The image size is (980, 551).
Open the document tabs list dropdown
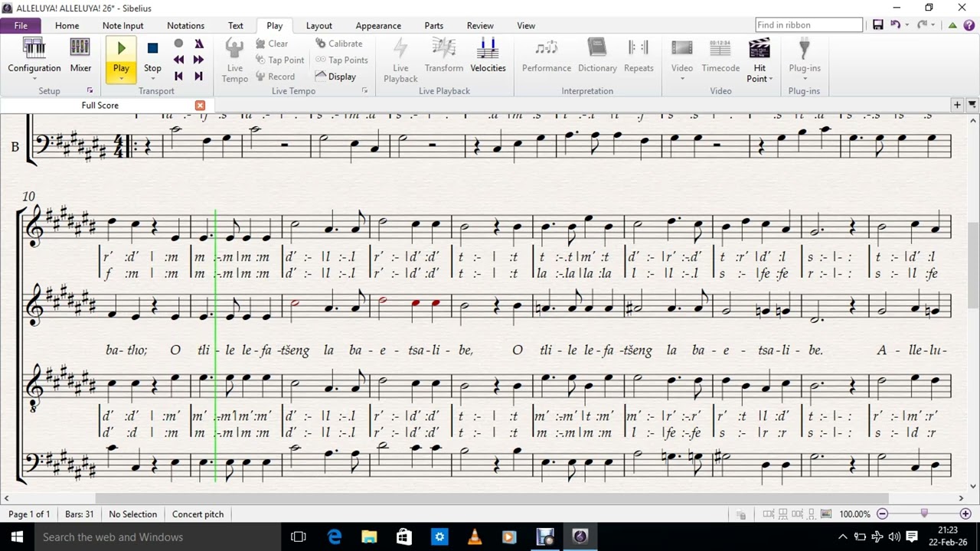coord(972,105)
